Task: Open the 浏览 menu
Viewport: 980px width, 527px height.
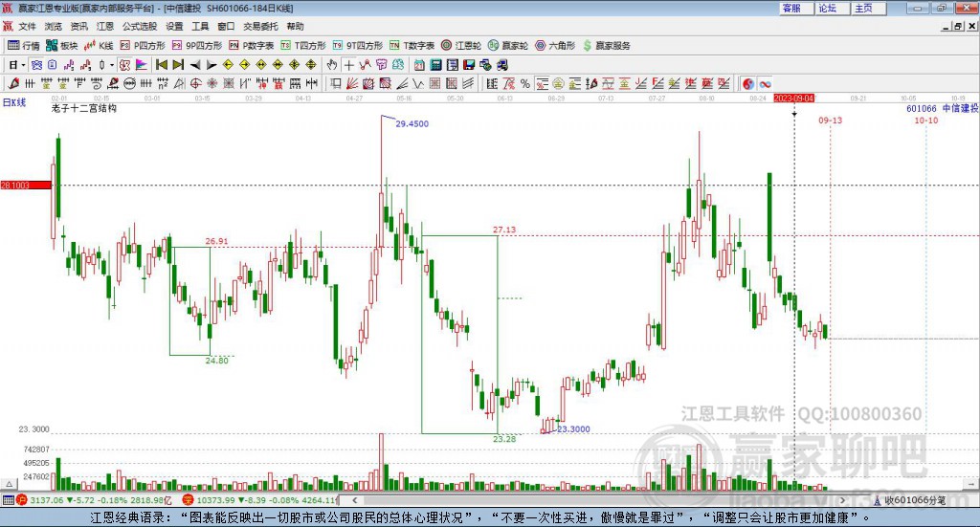Action: pyautogui.click(x=54, y=26)
